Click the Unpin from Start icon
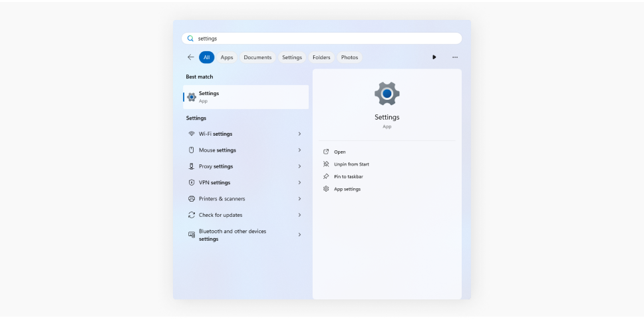Image resolution: width=644 pixels, height=322 pixels. [x=326, y=164]
